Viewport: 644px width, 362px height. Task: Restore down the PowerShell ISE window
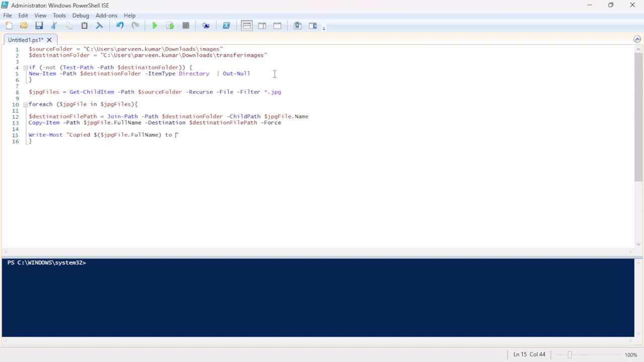click(x=611, y=5)
